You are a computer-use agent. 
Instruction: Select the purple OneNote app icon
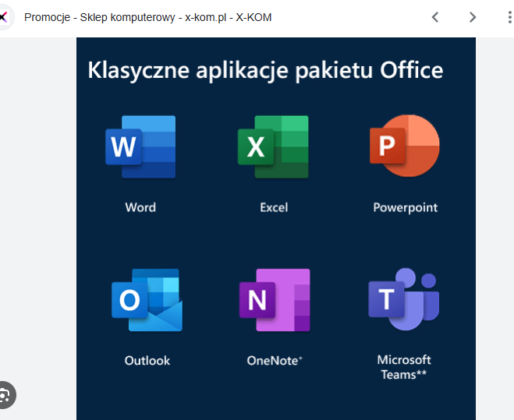(x=275, y=300)
